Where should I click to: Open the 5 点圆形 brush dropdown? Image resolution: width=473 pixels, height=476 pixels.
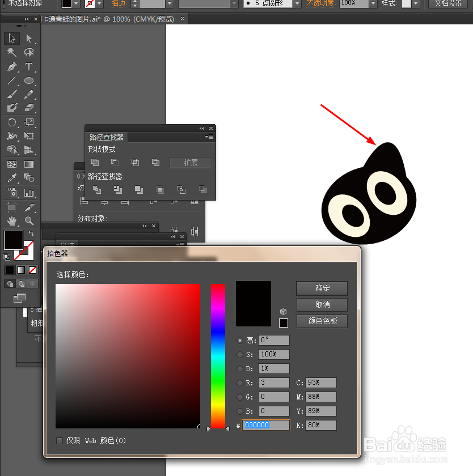pos(297,3)
